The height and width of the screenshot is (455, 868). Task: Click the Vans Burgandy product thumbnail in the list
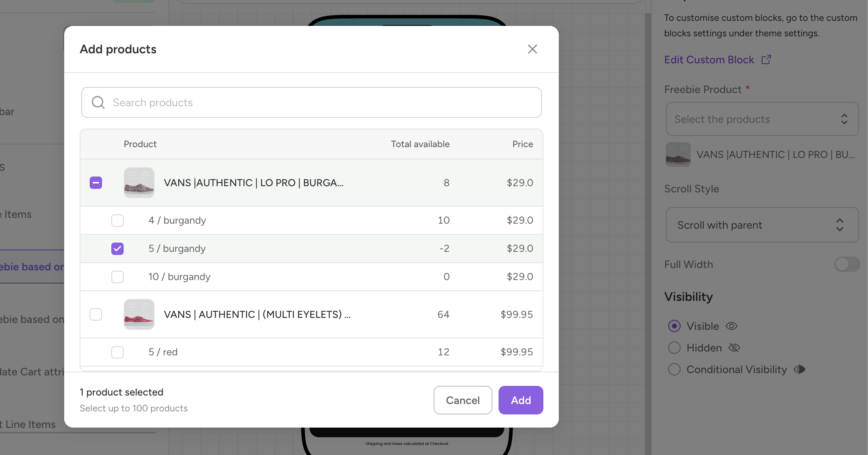click(139, 183)
